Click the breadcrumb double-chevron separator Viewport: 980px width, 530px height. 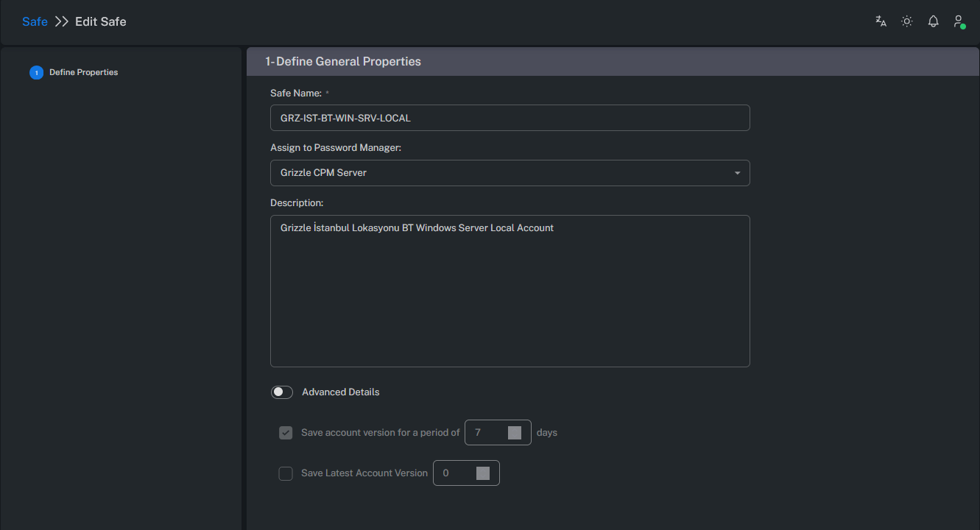[x=62, y=22]
